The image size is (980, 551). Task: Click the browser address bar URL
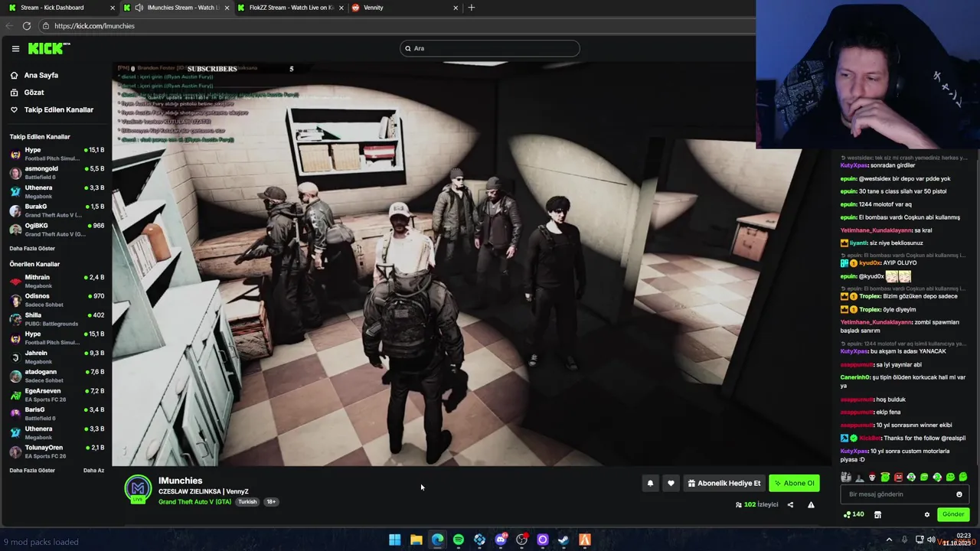(x=94, y=25)
